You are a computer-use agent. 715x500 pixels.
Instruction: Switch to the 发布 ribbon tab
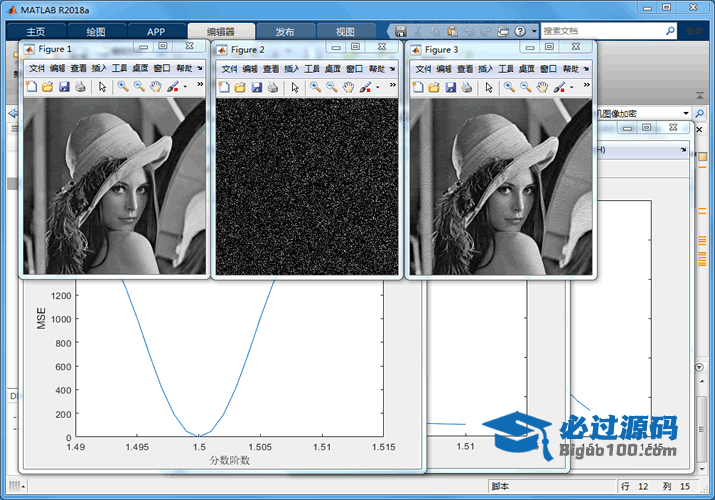click(285, 31)
